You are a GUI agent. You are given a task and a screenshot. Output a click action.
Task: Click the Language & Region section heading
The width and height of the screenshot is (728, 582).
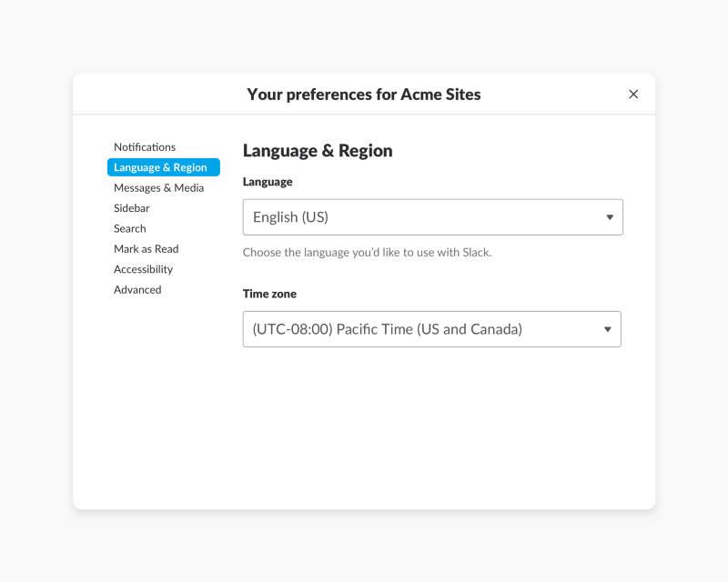[318, 151]
